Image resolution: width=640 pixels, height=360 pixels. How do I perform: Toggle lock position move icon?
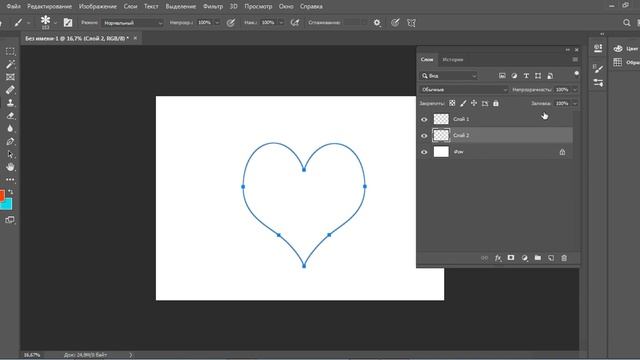pos(474,103)
